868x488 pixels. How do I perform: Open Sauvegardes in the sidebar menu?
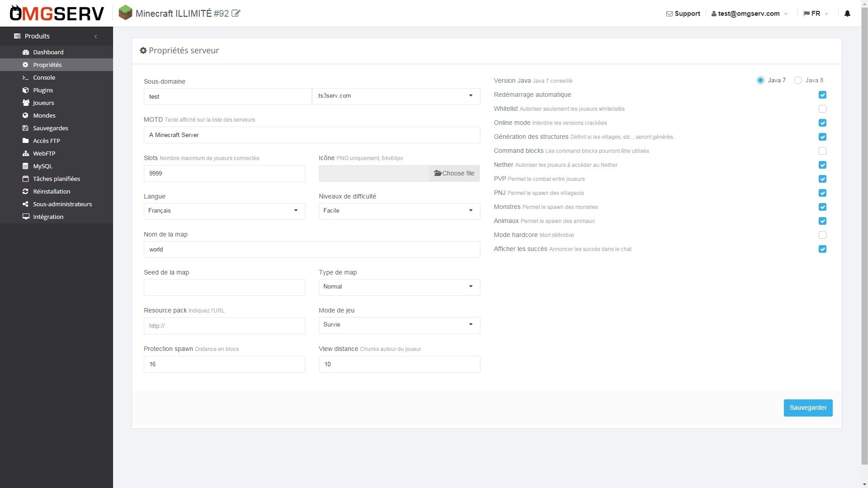(x=50, y=128)
